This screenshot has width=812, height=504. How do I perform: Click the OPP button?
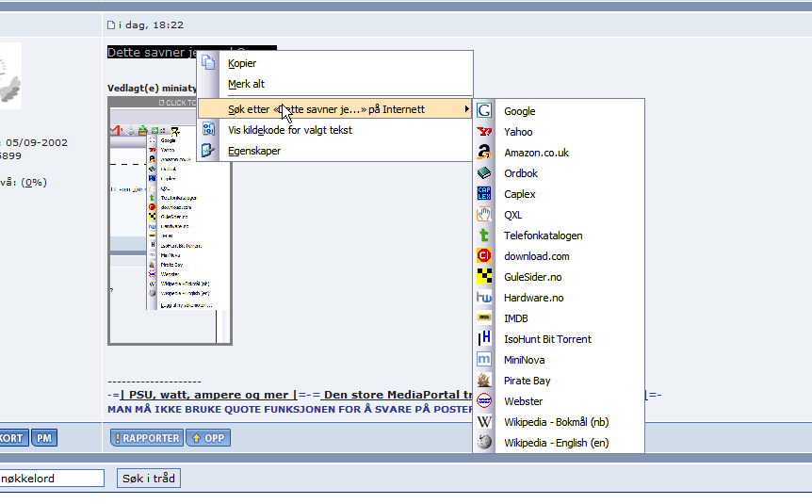(209, 438)
